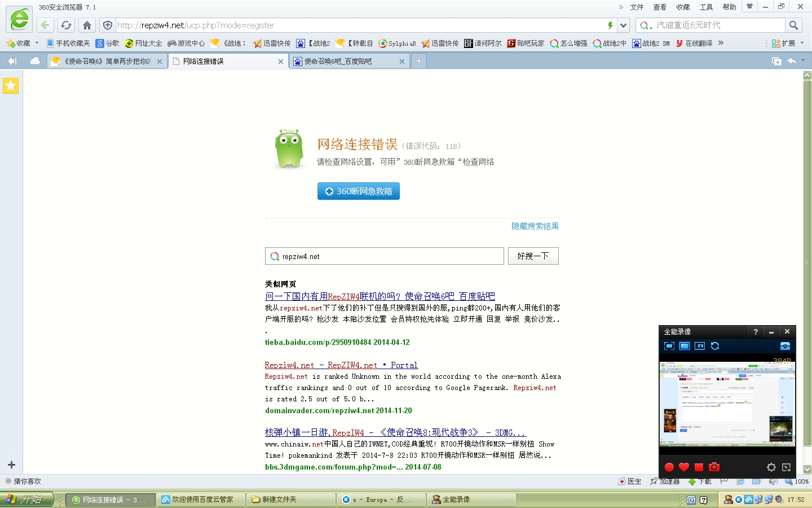The width and height of the screenshot is (812, 508).
Task: Expand the 扩展 extensions dropdown arrow
Action: 802,43
